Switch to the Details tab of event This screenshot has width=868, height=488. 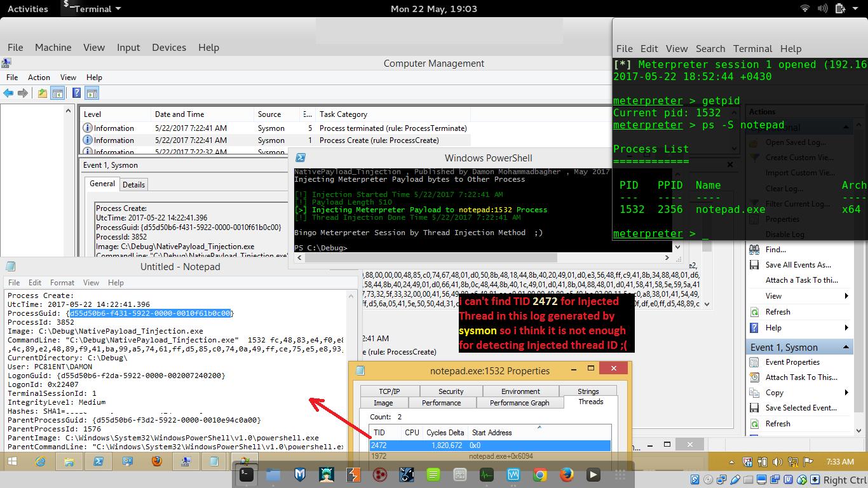133,184
